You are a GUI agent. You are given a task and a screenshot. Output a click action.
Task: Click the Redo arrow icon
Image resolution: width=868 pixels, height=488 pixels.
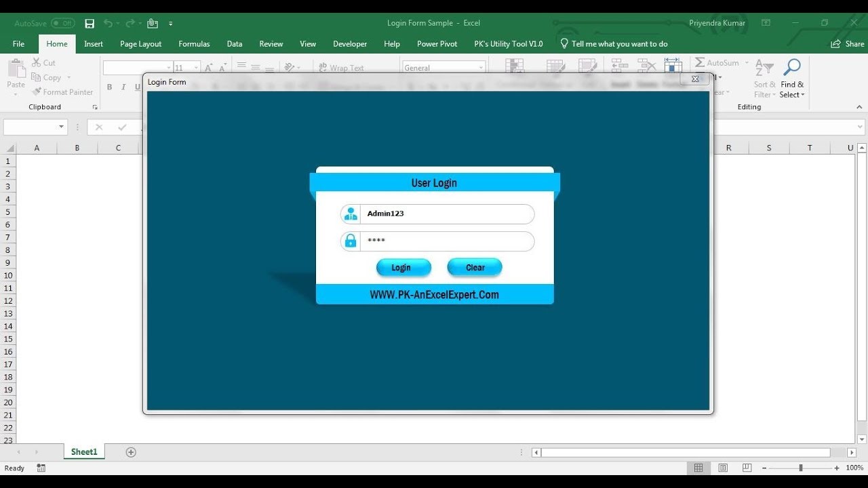[x=129, y=23]
